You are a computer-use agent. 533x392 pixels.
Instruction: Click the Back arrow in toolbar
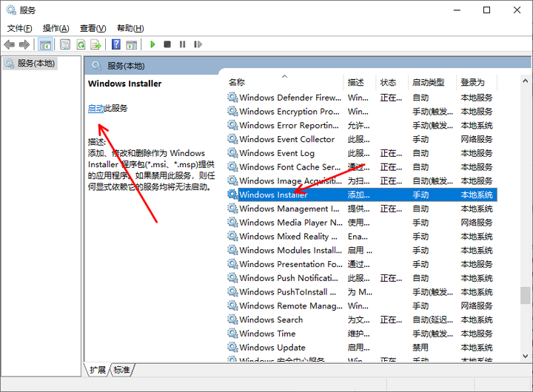pyautogui.click(x=10, y=44)
